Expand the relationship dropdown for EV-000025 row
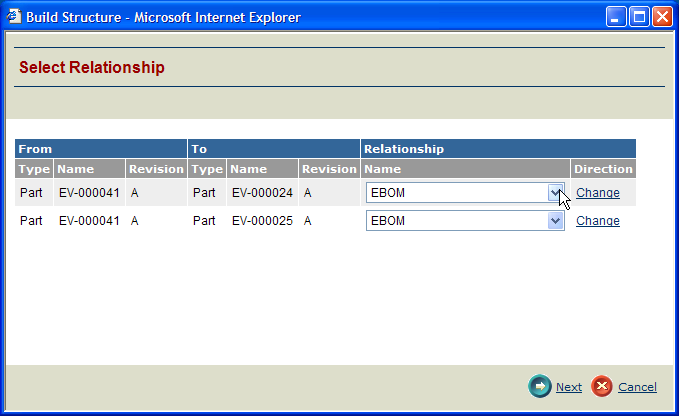679x416 pixels. (556, 221)
